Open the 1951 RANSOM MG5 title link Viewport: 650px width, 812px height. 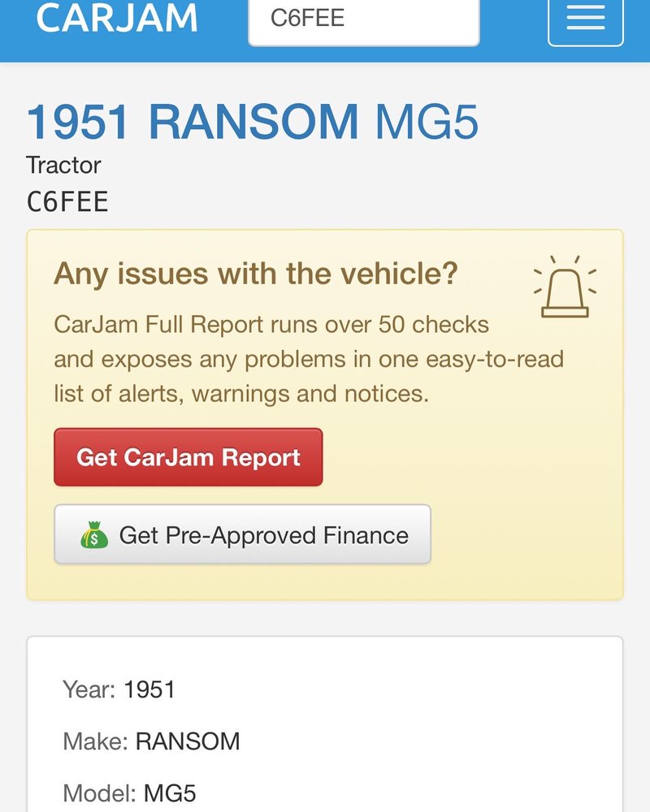[252, 123]
